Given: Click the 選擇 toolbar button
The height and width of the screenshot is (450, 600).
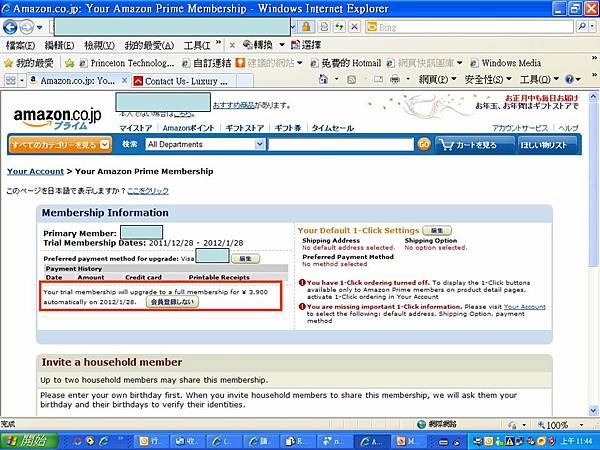Looking at the screenshot, I should [x=306, y=45].
